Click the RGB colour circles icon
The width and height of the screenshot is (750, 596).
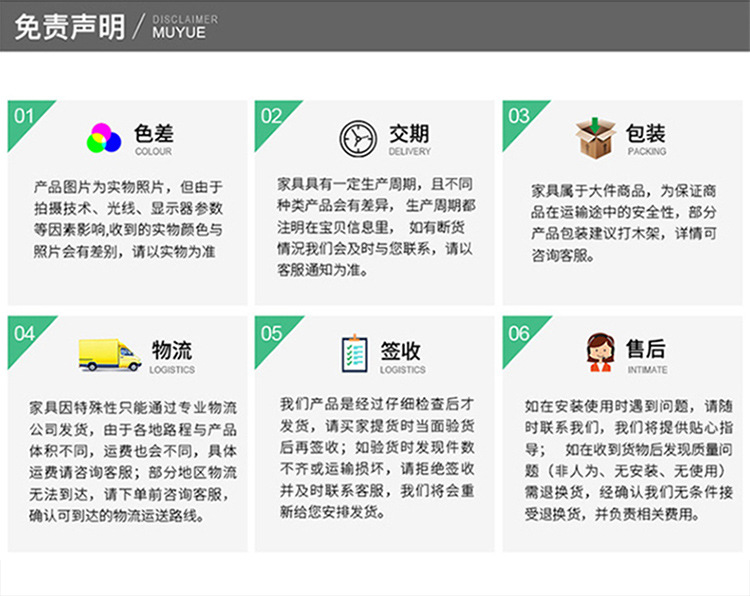(104, 138)
